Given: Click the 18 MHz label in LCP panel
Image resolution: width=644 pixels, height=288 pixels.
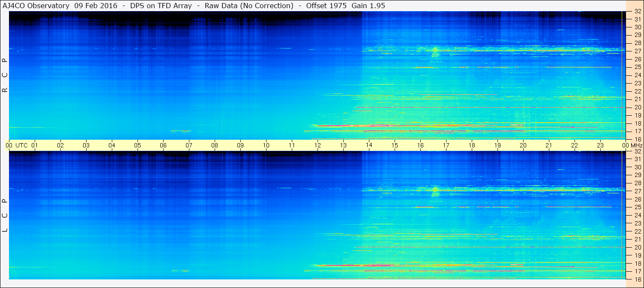Looking at the screenshot, I should tap(637, 263).
